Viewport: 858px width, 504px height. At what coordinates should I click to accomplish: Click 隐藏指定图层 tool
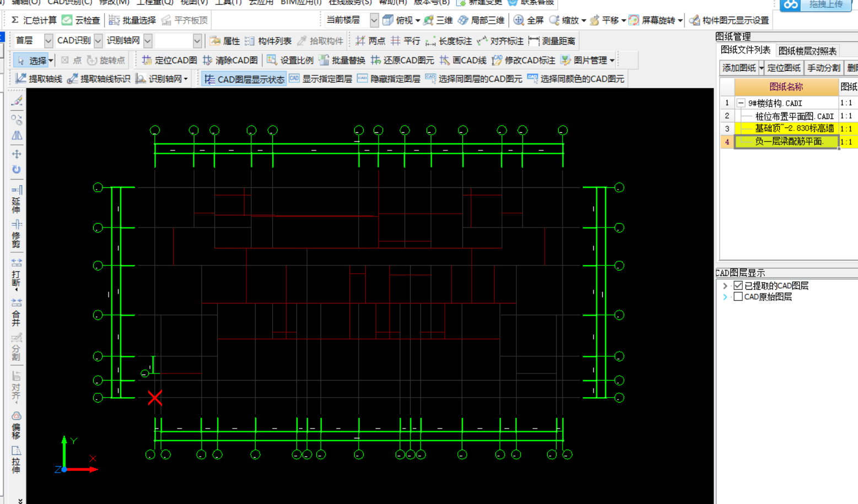(x=389, y=79)
